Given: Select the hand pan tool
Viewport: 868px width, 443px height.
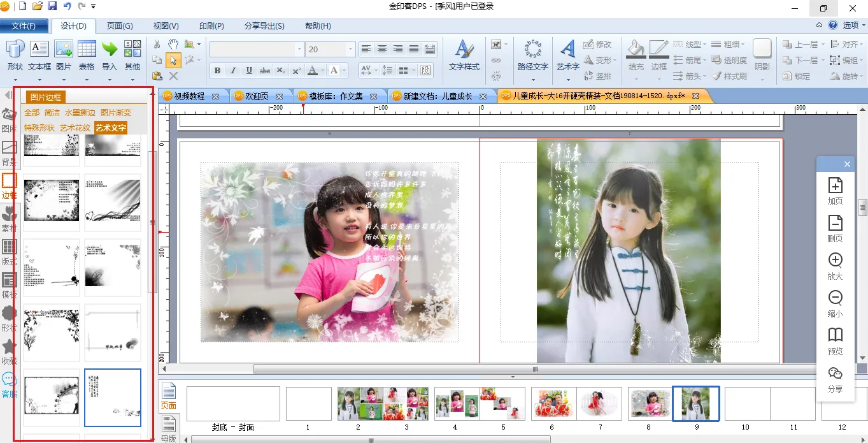Looking at the screenshot, I should pyautogui.click(x=173, y=44).
